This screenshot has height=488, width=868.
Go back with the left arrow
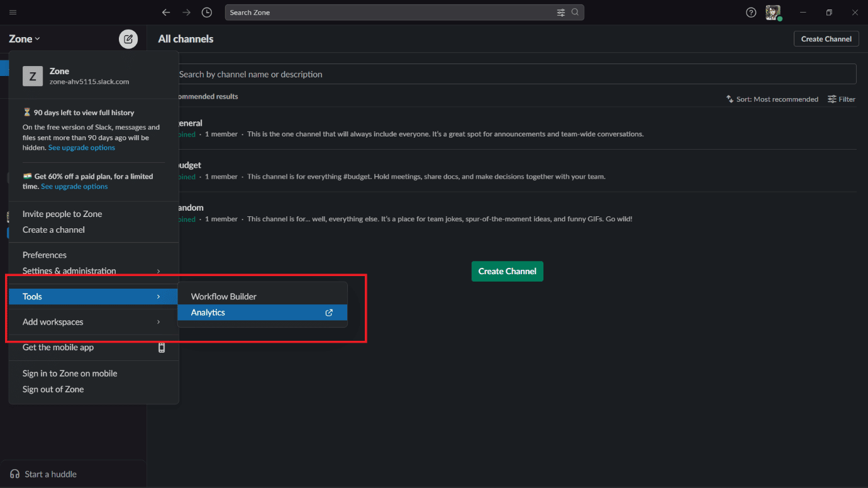166,13
